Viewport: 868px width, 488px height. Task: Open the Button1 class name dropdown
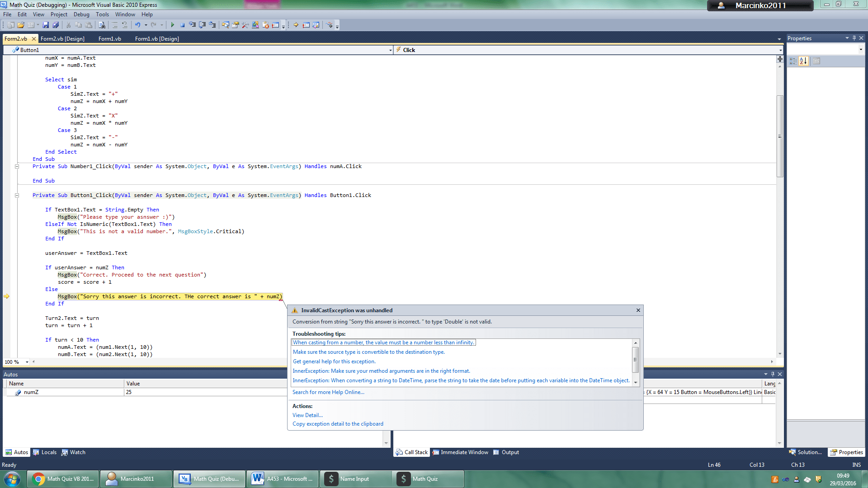tap(390, 50)
